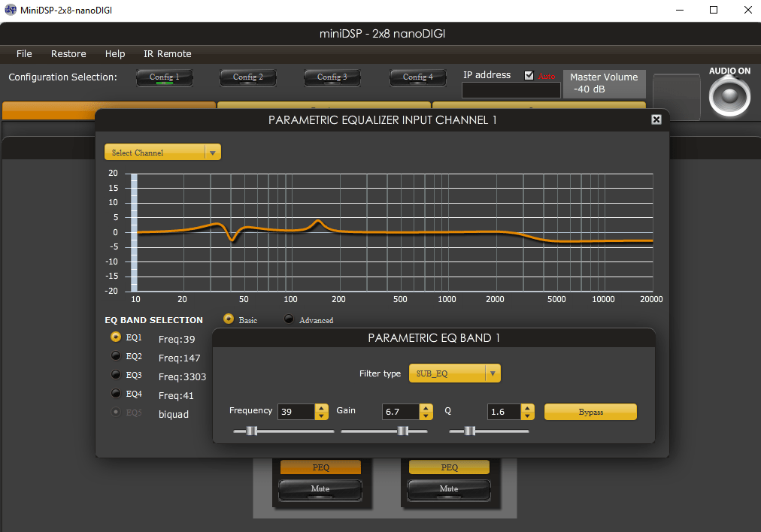
Task: Click the Bypass button
Action: pyautogui.click(x=590, y=412)
